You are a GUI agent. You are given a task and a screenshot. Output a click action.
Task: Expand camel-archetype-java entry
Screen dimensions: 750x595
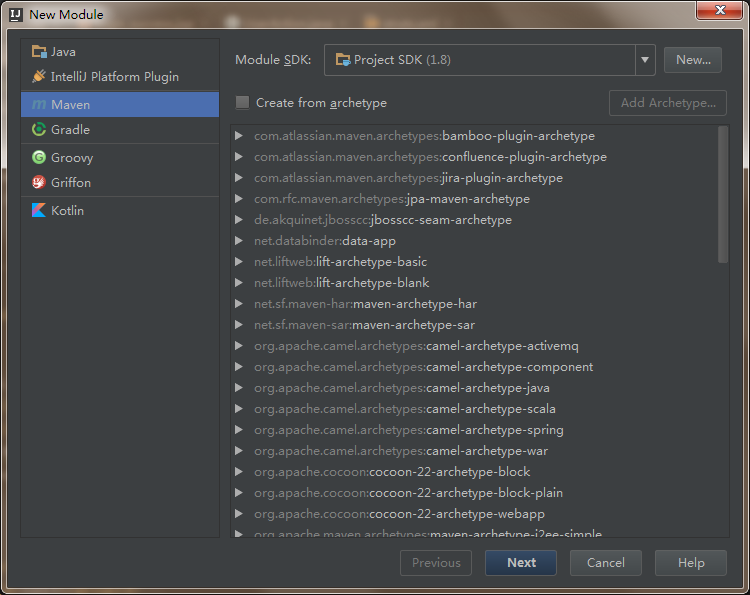(239, 388)
